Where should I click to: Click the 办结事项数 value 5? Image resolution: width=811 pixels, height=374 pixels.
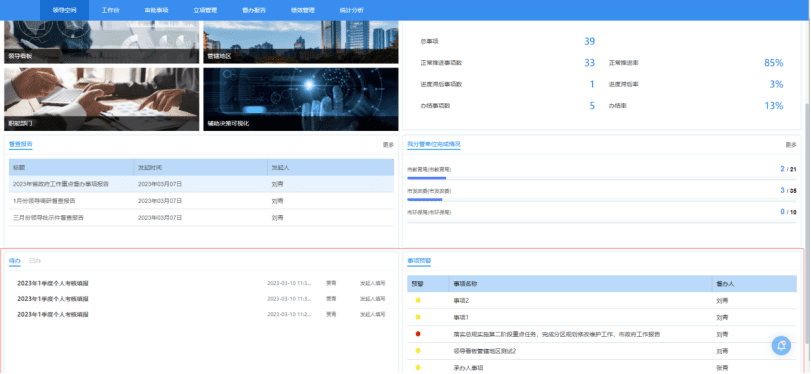click(x=592, y=106)
